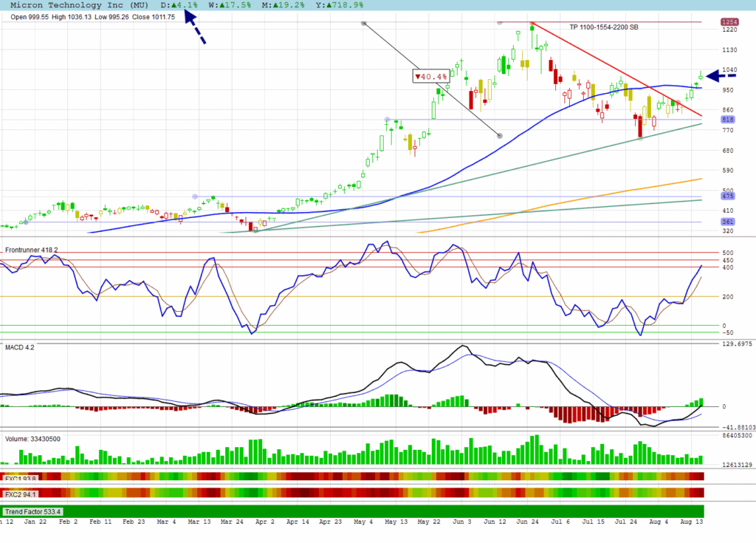Click the Close 1011.75 reading
The height and width of the screenshot is (543, 756).
click(154, 17)
